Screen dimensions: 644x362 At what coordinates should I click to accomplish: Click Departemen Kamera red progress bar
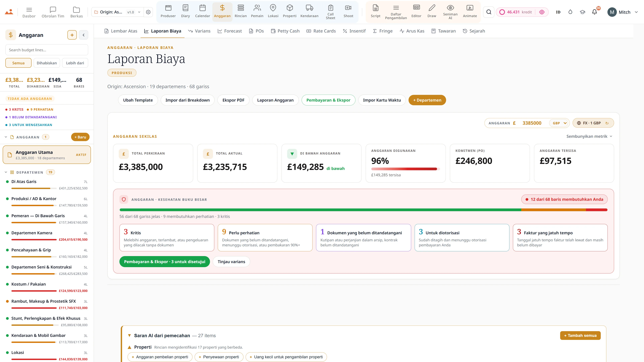[34, 240]
